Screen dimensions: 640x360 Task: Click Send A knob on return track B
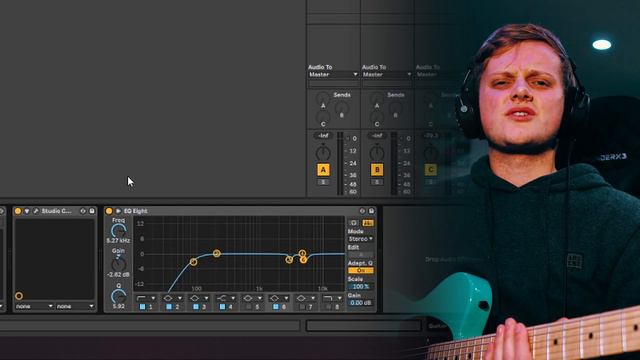coord(377,98)
